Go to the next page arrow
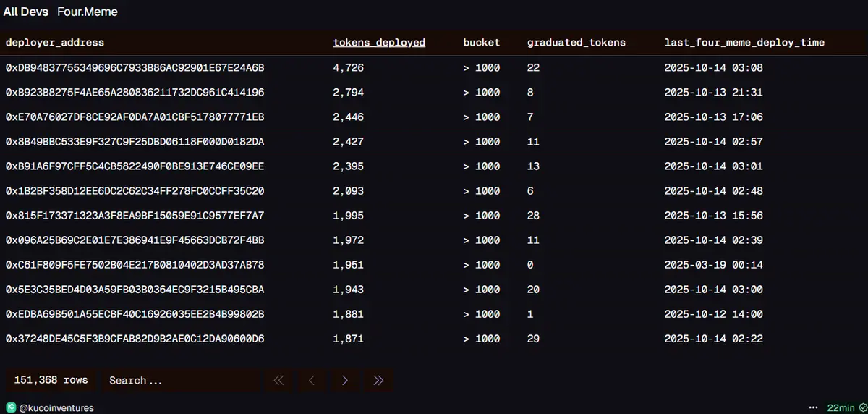The height and width of the screenshot is (414, 868). 345,380
